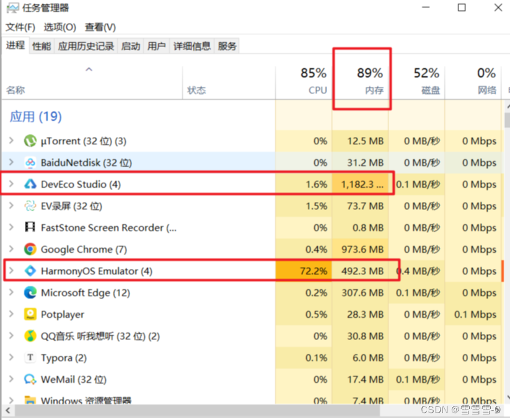The height and width of the screenshot is (420, 510).
Task: Select the Microsoft Edge (12) row name
Action: click(x=86, y=292)
